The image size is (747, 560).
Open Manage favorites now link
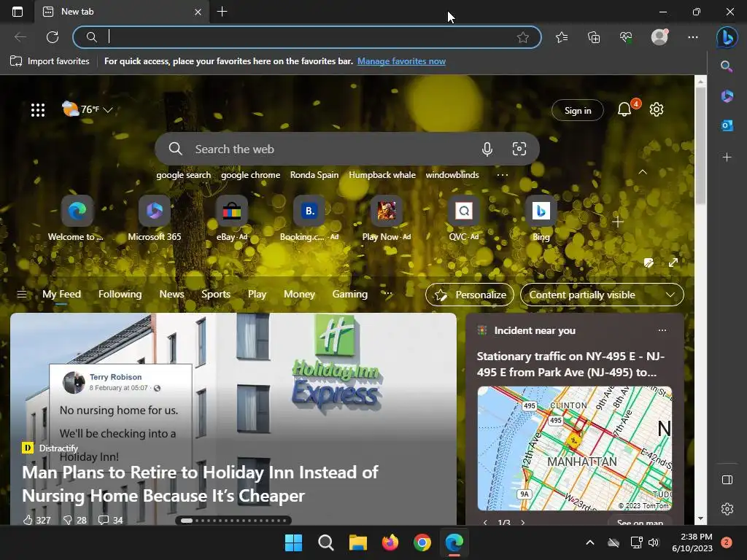pyautogui.click(x=401, y=61)
